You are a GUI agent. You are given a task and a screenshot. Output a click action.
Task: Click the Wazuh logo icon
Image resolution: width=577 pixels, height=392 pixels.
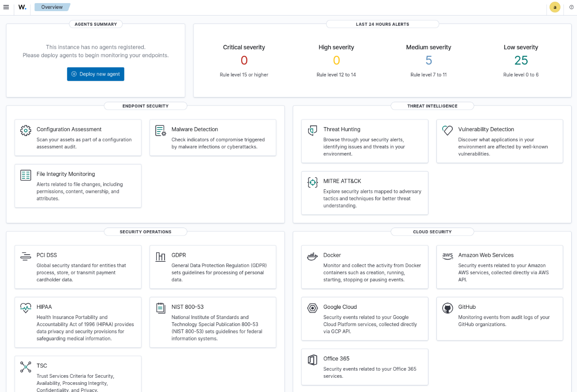22,7
